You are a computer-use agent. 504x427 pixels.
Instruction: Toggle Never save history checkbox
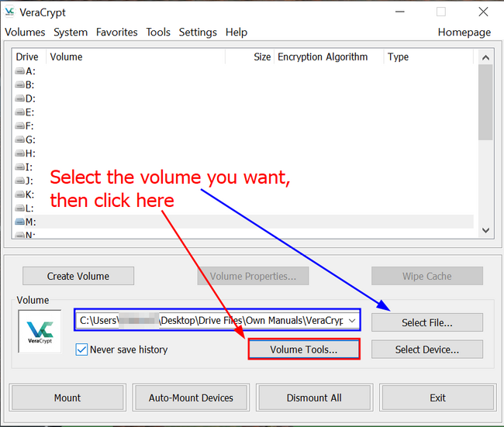(x=81, y=350)
